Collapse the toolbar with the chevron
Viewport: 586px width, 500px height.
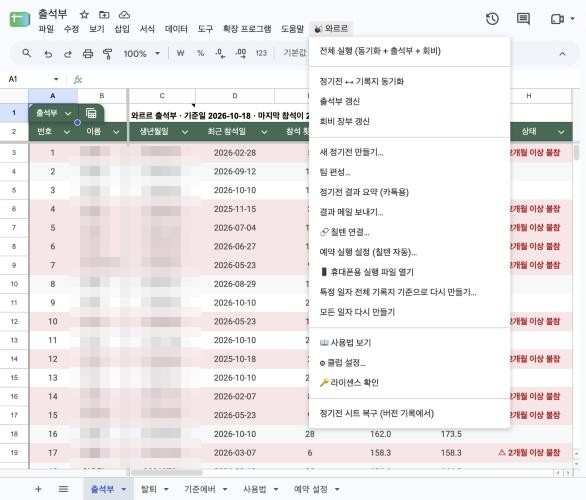pos(562,54)
